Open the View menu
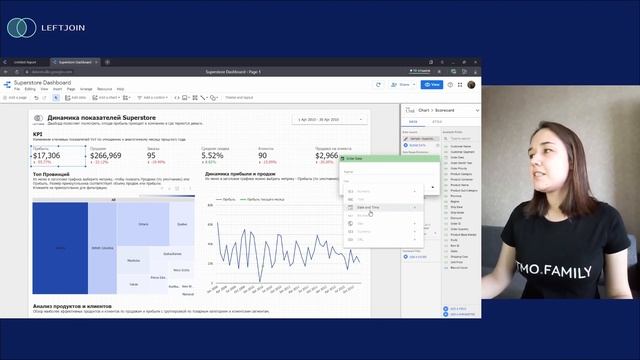Viewport: 640px width, 360px height. tap(44, 89)
